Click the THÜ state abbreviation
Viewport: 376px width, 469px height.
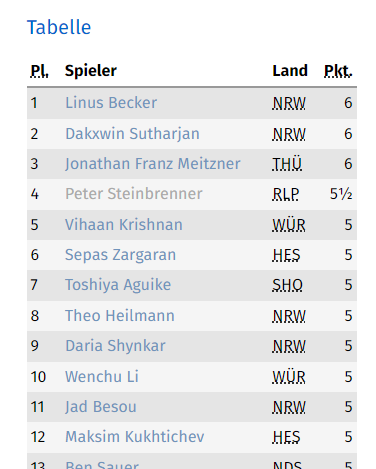[x=287, y=164]
